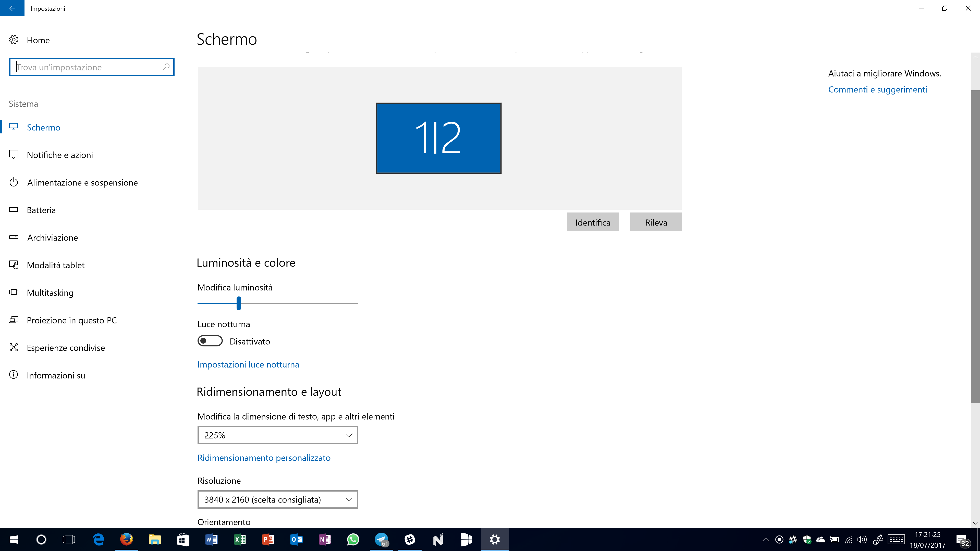Screen dimensions: 980x551
Task: Open the N app on the taskbar
Action: pyautogui.click(x=438, y=539)
